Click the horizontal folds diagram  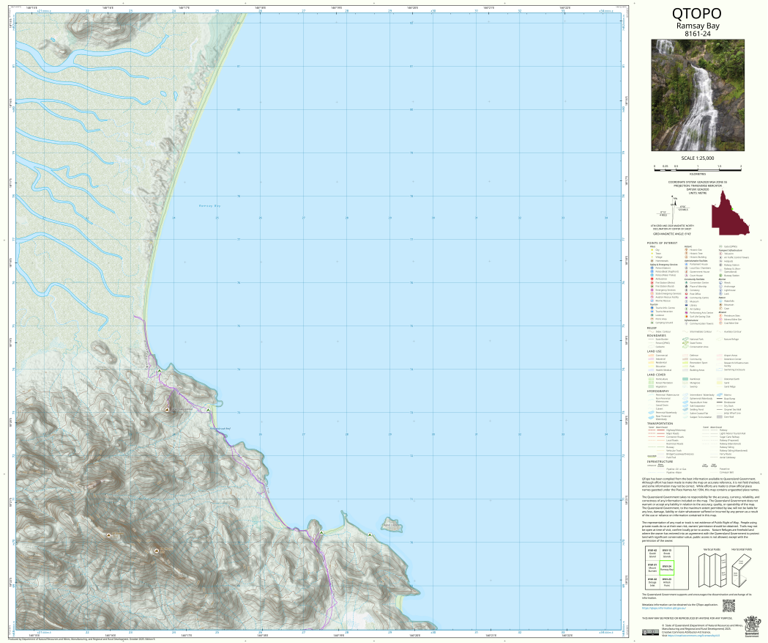[x=741, y=571]
